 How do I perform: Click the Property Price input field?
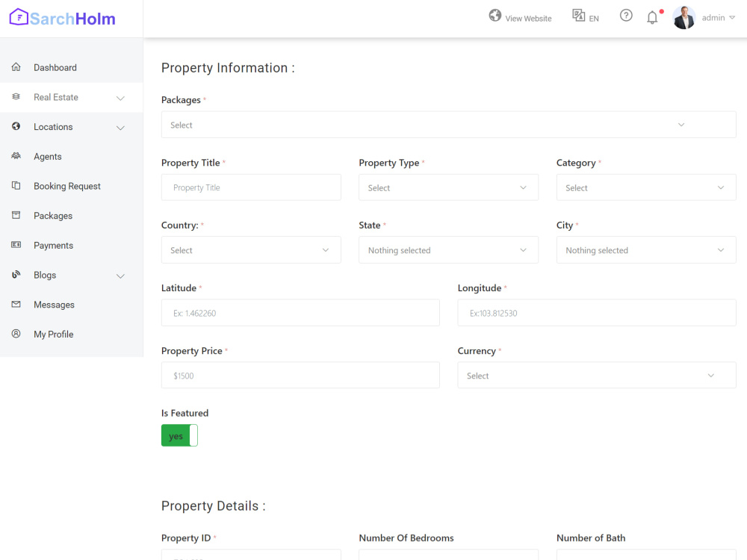click(300, 376)
